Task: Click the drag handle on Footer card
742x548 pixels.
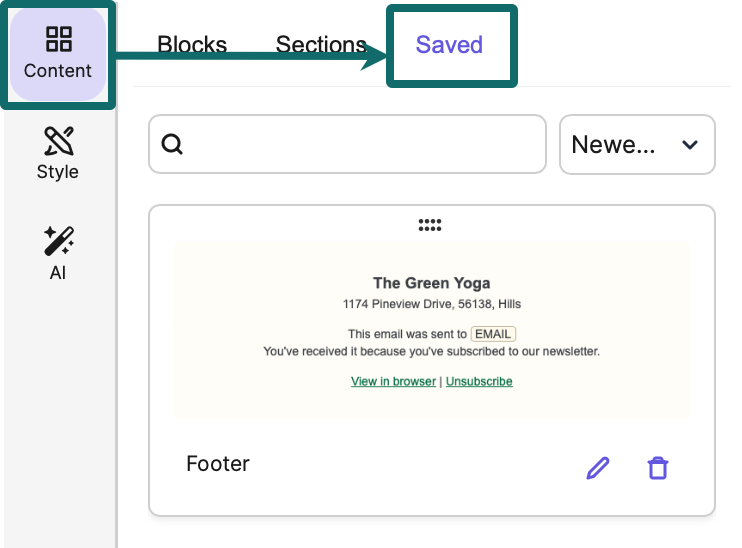Action: [x=430, y=225]
